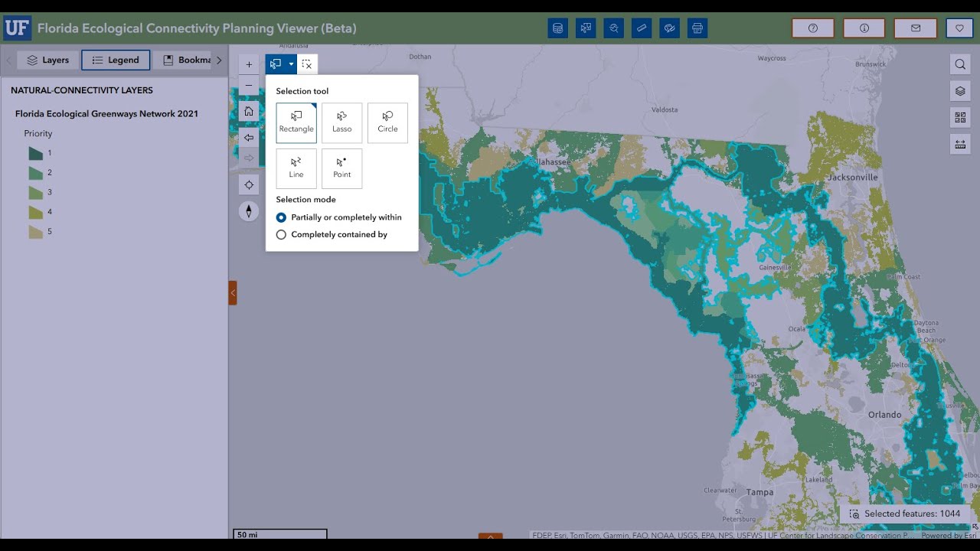Go back to previous map extent
The width and height of the screenshot is (980, 551).
coord(249,138)
